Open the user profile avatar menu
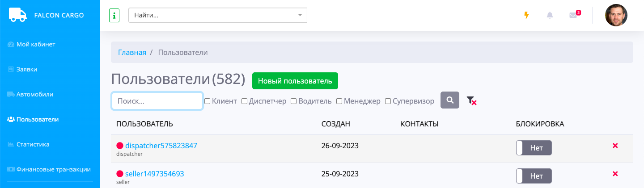 point(616,15)
